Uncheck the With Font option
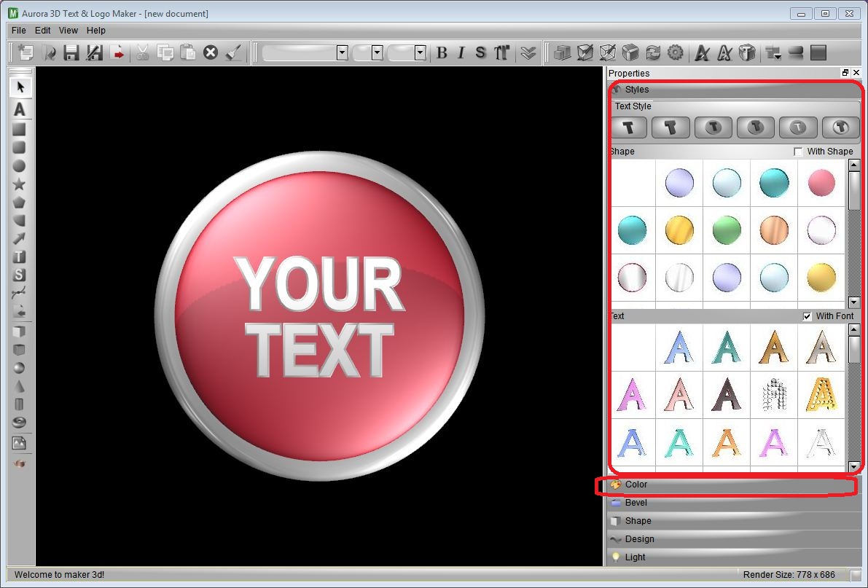868x588 pixels. coord(807,316)
